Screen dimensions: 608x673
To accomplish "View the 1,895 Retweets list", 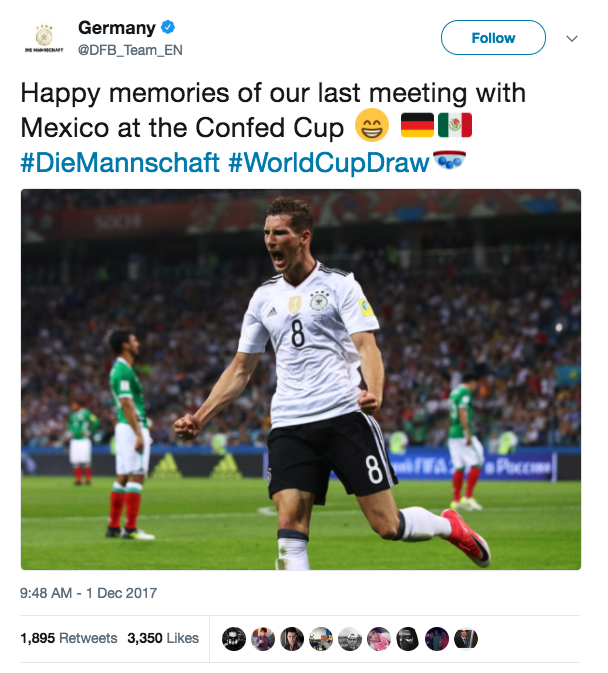I will pyautogui.click(x=68, y=638).
